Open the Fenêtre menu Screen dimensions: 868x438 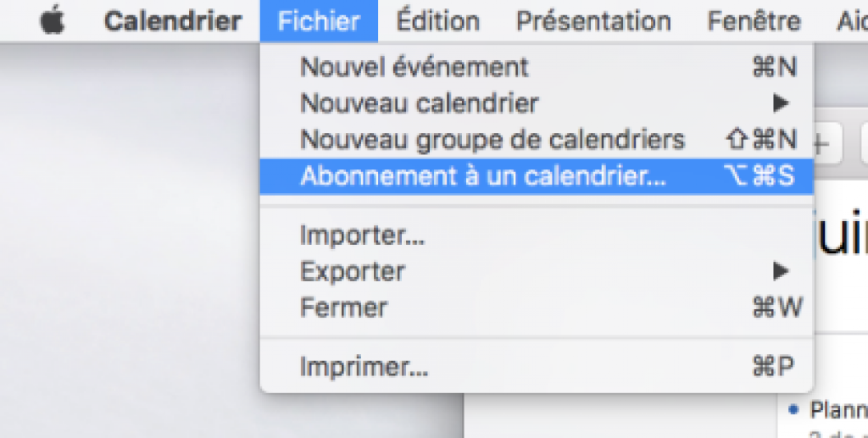754,21
